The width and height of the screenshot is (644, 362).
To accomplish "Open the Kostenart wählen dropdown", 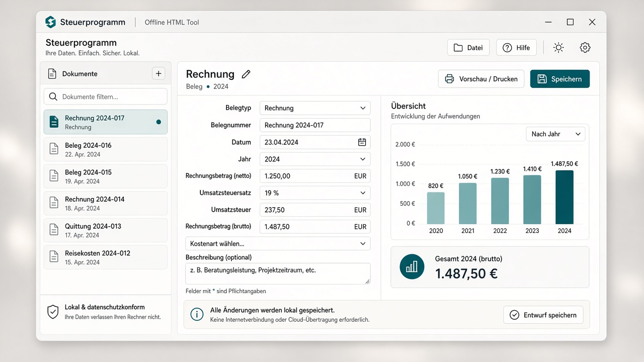I will coord(278,243).
